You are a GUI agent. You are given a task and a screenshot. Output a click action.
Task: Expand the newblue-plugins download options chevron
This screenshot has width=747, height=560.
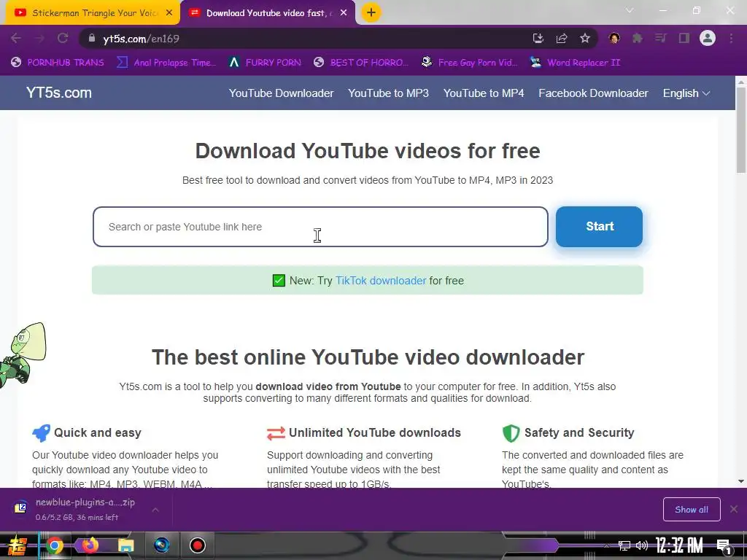point(155,510)
